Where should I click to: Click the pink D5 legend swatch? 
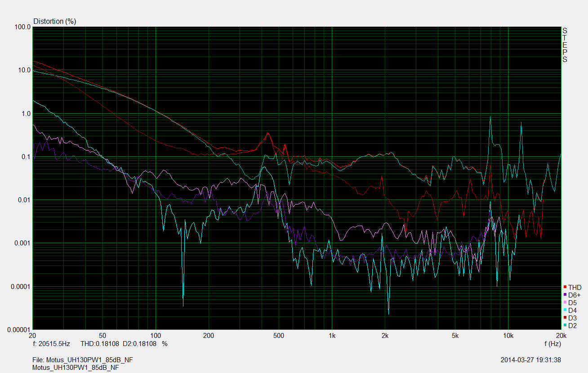coord(565,302)
